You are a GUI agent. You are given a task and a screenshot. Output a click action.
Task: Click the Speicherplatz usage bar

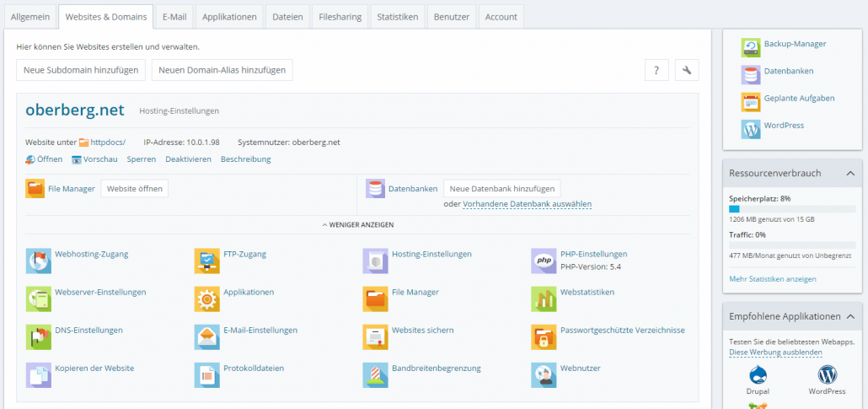coord(791,208)
